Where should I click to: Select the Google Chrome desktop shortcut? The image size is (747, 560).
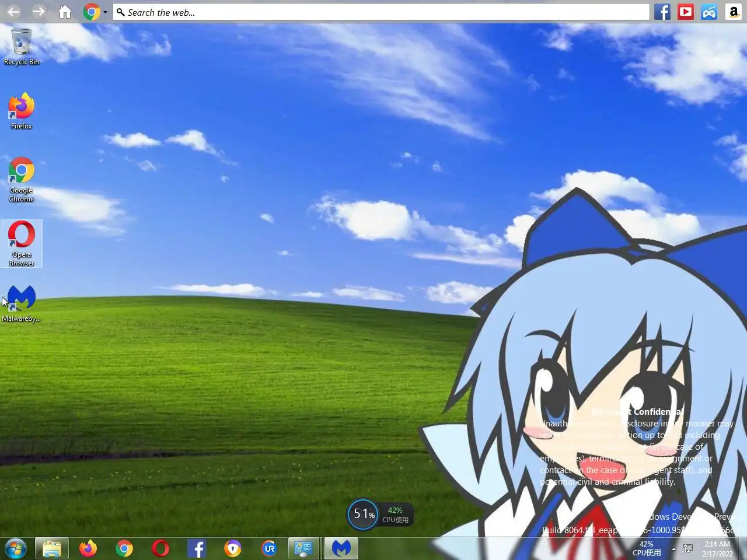(22, 180)
